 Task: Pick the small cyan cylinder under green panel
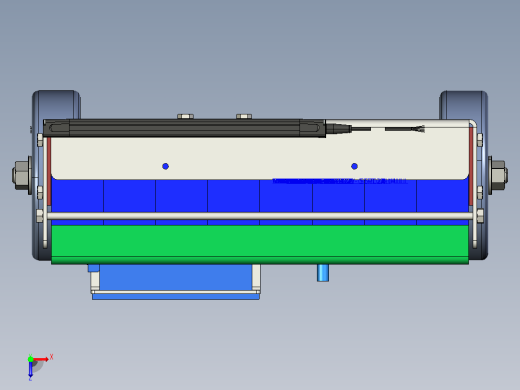tap(323, 273)
